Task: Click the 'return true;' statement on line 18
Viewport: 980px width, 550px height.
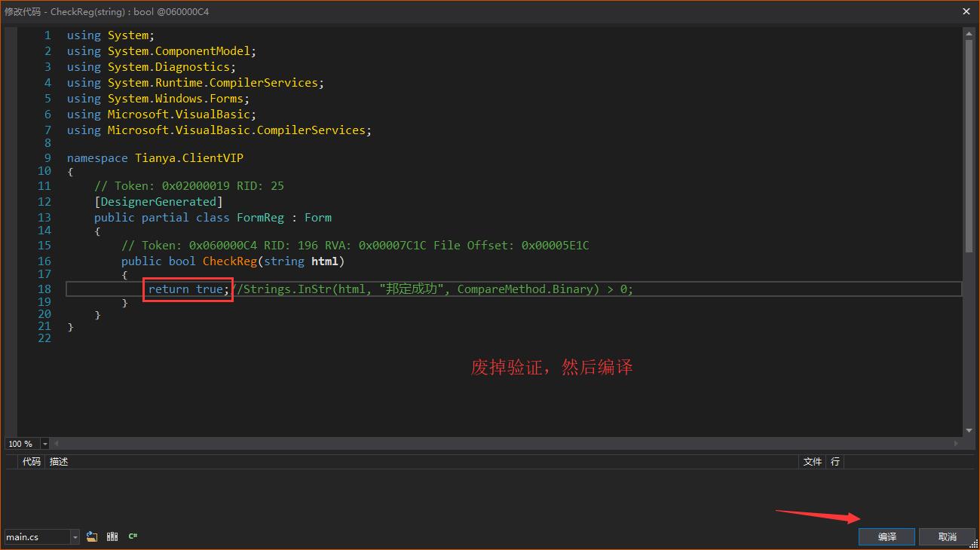Action: (x=188, y=289)
